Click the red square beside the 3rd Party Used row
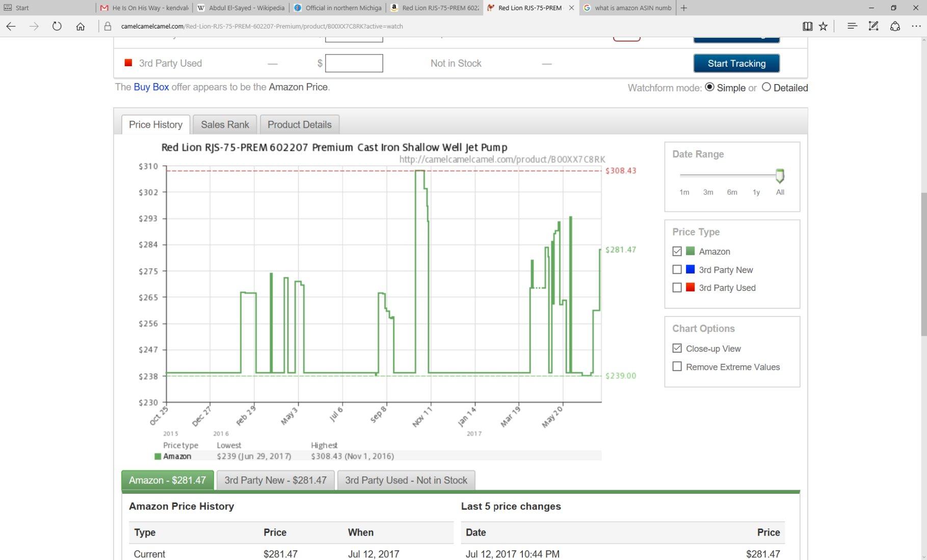Viewport: 927px width, 560px height. point(128,63)
